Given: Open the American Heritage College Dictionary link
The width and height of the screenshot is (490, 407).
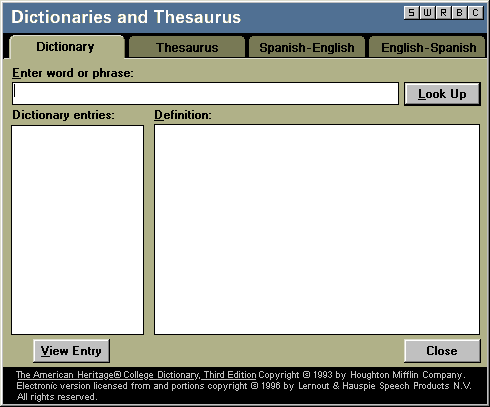Looking at the screenshot, I should [x=136, y=375].
